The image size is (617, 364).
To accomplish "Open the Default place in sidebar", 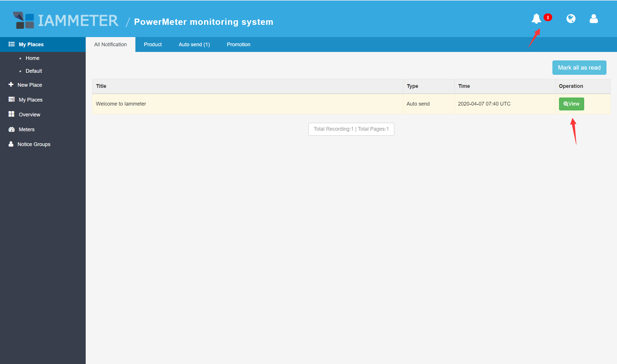I will (34, 71).
